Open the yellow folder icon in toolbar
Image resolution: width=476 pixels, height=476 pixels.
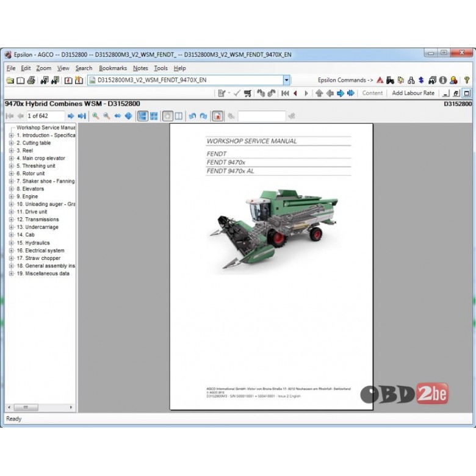(10, 81)
